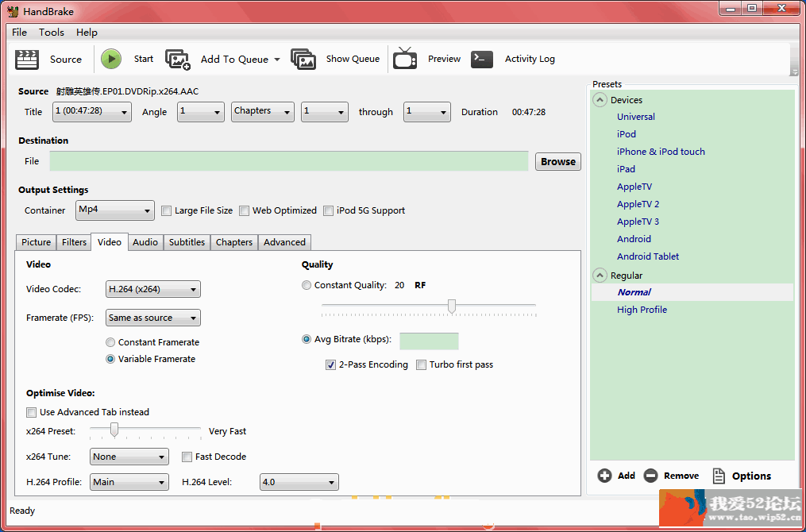Open the Framerate (FPS) dropdown

[x=152, y=318]
